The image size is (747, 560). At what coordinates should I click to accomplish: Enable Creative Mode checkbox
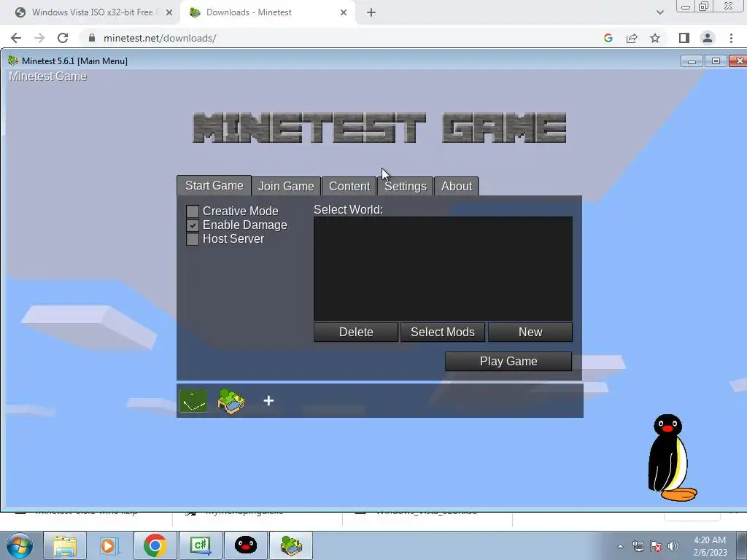193,211
